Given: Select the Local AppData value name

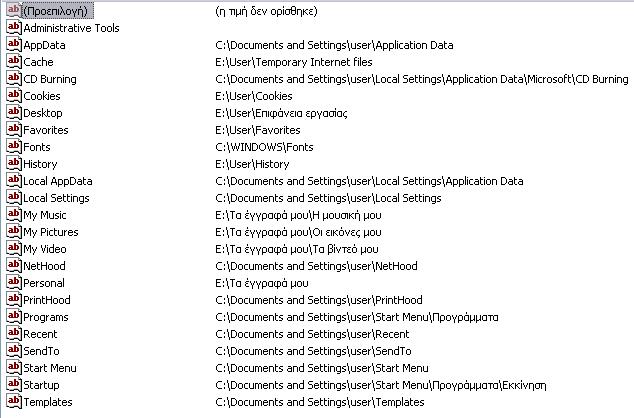Looking at the screenshot, I should click(x=58, y=181).
